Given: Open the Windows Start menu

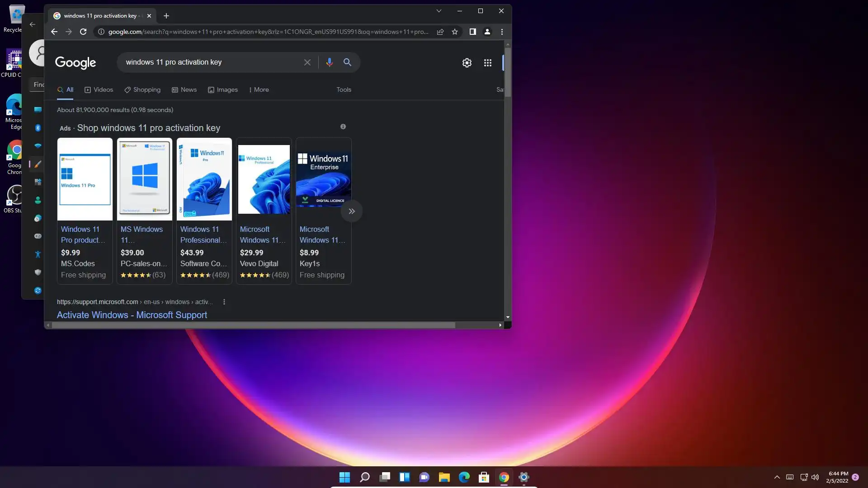Looking at the screenshot, I should (x=344, y=477).
